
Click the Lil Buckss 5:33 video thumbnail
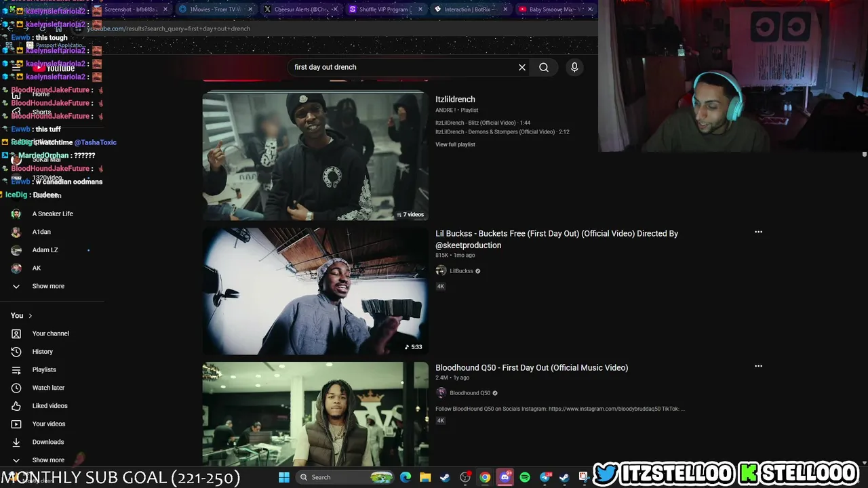pyautogui.click(x=315, y=291)
